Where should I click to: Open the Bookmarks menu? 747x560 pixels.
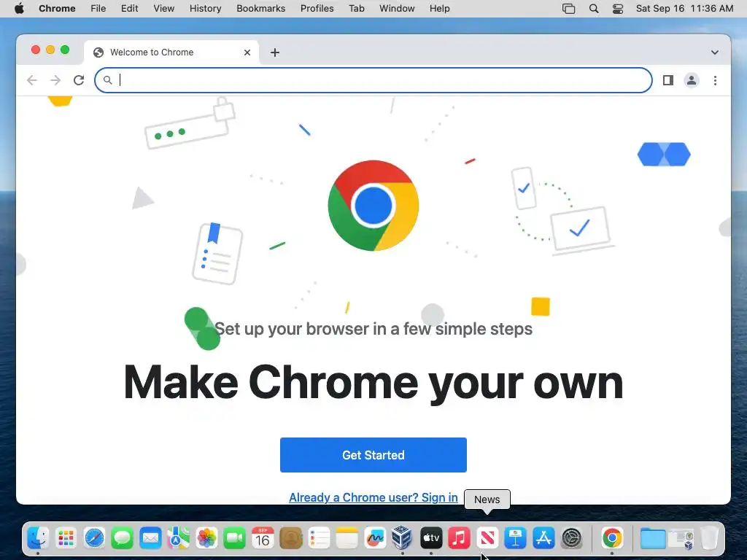click(x=260, y=9)
